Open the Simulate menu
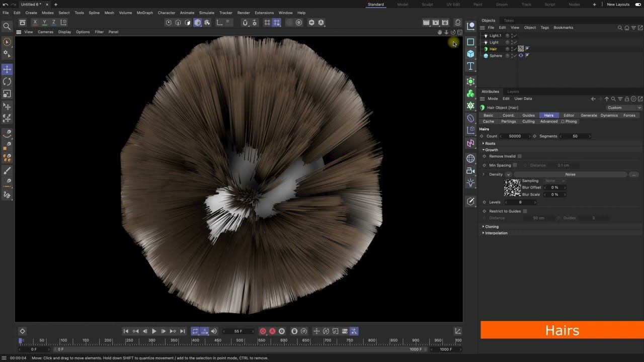This screenshot has height=362, width=644. point(206,13)
